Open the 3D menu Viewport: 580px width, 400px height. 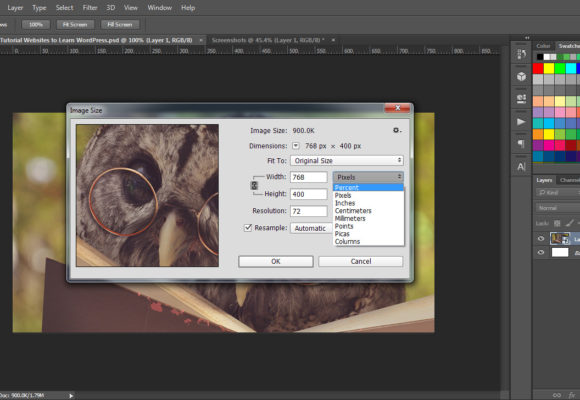111,8
